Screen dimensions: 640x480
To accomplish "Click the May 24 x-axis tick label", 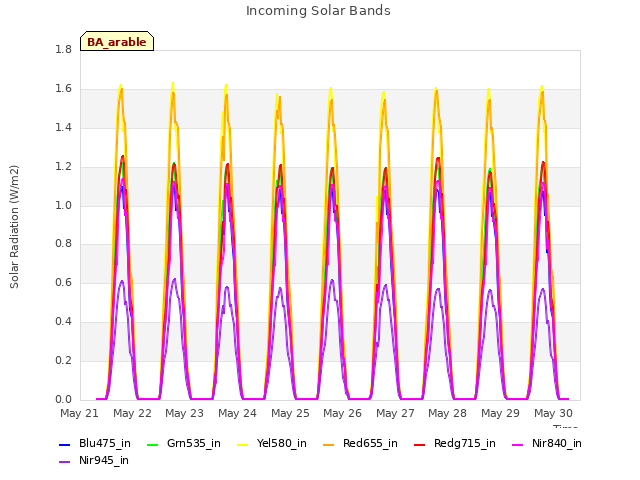I will pyautogui.click(x=238, y=413).
